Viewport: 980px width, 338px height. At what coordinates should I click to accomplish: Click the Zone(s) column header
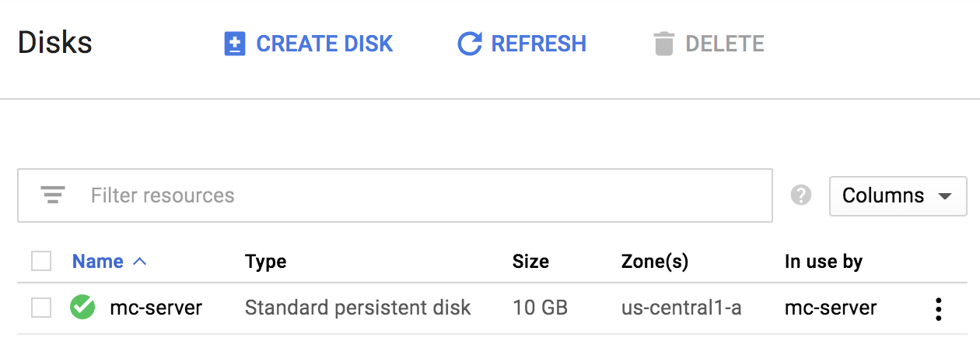655,262
